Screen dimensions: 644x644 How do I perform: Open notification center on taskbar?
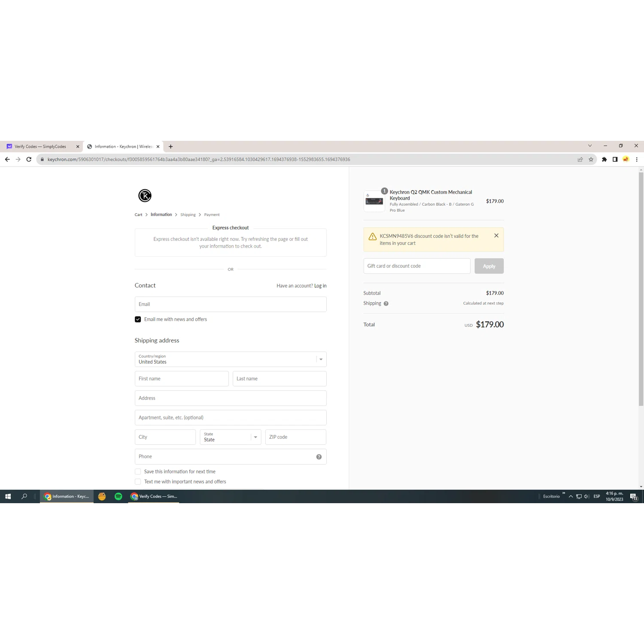tap(634, 497)
